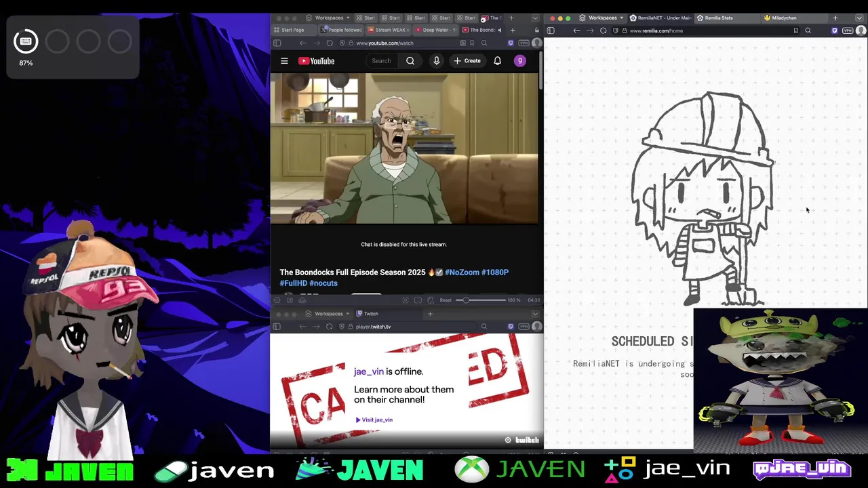
Task: Click the #nocuts hashtag link
Action: [323, 283]
